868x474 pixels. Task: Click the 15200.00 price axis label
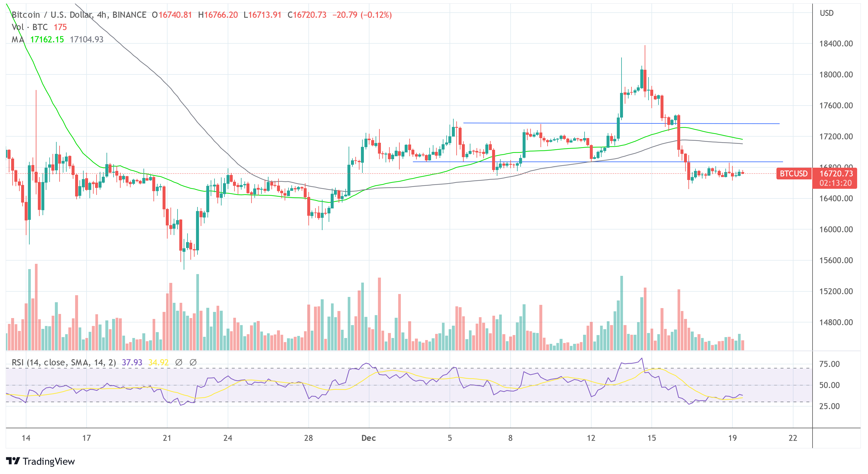[836, 291]
